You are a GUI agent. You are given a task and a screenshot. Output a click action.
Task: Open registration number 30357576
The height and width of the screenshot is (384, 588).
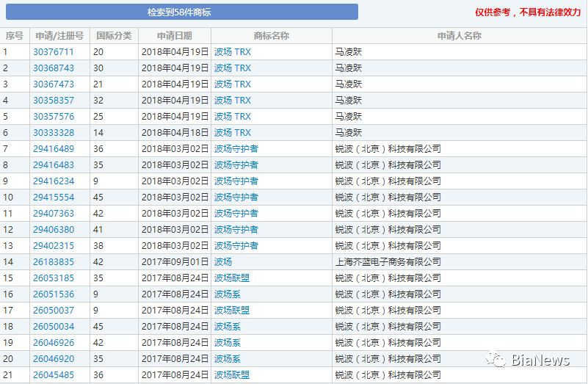tap(54, 116)
